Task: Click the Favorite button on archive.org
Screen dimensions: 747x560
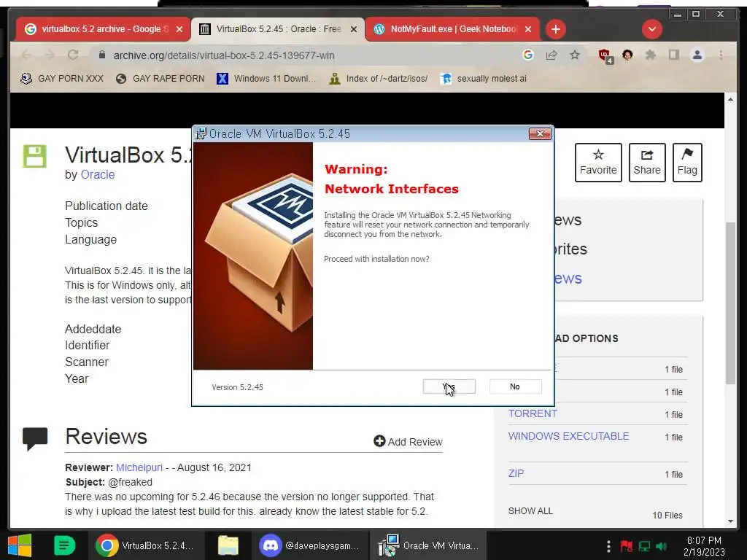Action: [598, 163]
